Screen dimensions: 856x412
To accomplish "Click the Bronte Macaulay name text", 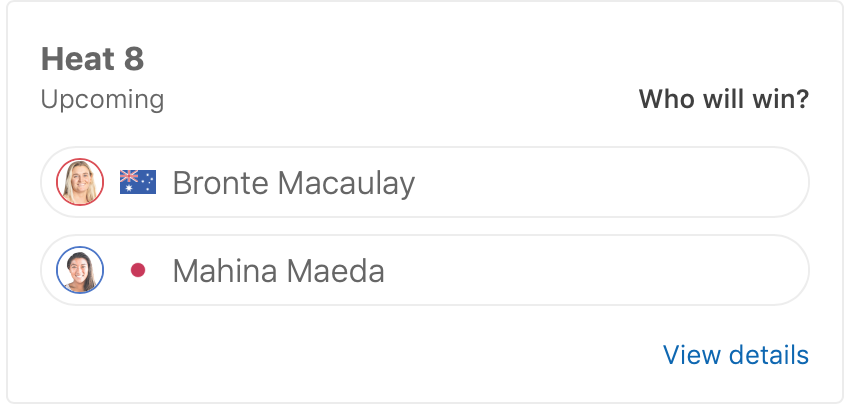I will [x=293, y=183].
